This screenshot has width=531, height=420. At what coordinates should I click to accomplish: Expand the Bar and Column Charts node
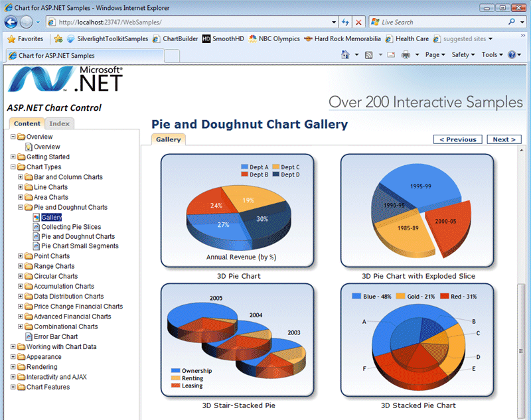pos(21,177)
